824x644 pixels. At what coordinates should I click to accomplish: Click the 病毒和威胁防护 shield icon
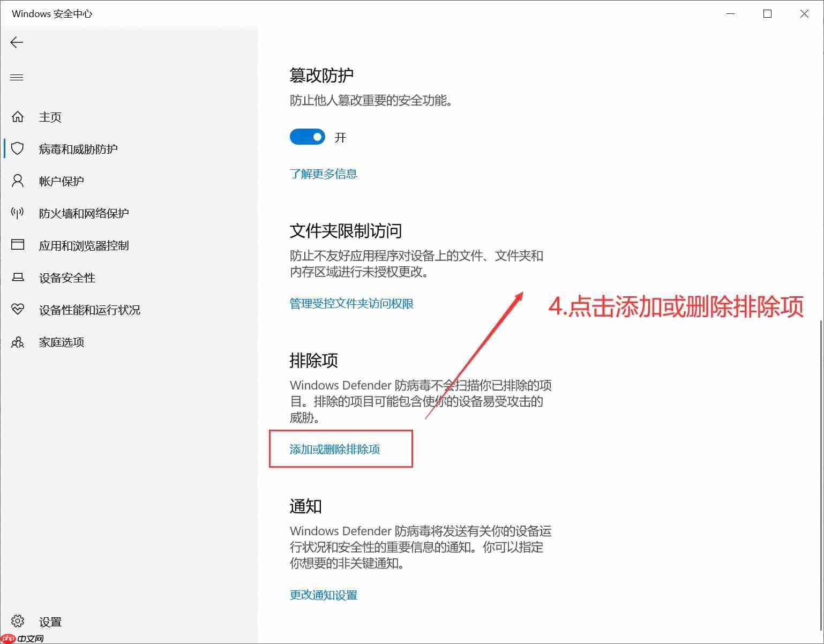pyautogui.click(x=17, y=149)
